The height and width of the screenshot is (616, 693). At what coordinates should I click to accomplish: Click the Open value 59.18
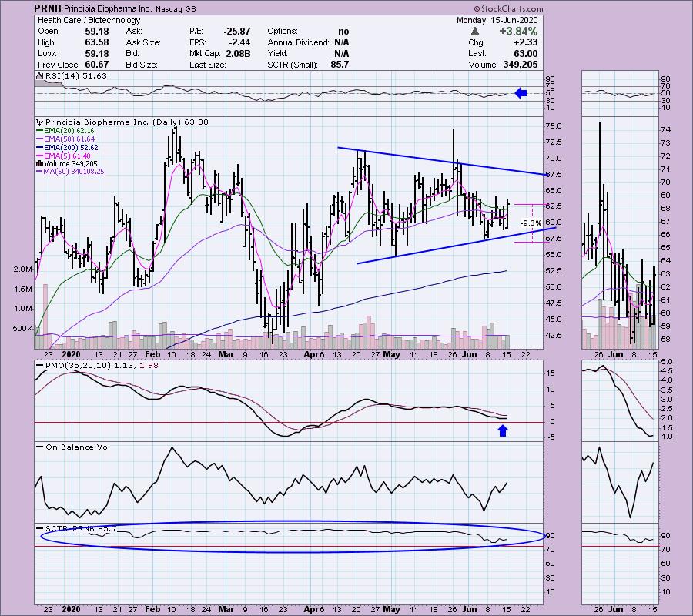pyautogui.click(x=97, y=32)
